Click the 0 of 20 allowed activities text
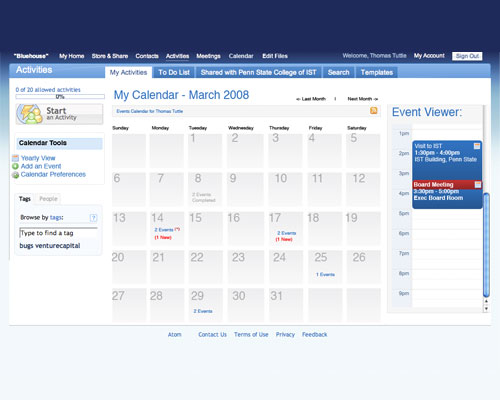 [x=48, y=90]
